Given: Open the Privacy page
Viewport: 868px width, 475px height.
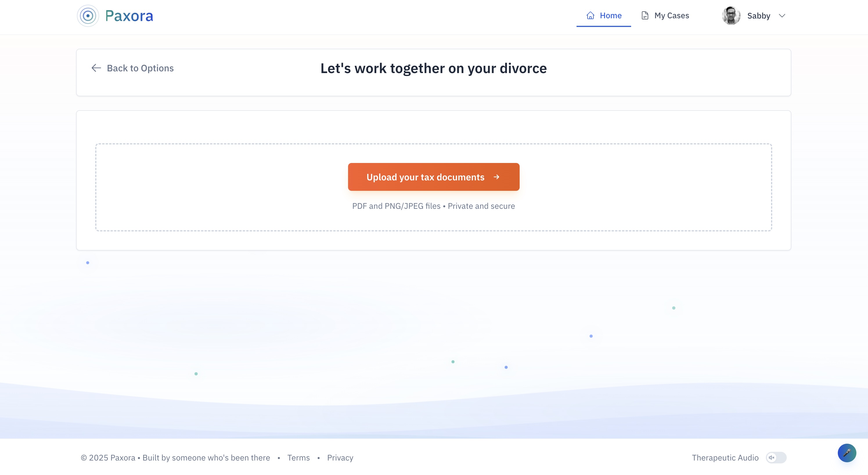Looking at the screenshot, I should coord(340,458).
